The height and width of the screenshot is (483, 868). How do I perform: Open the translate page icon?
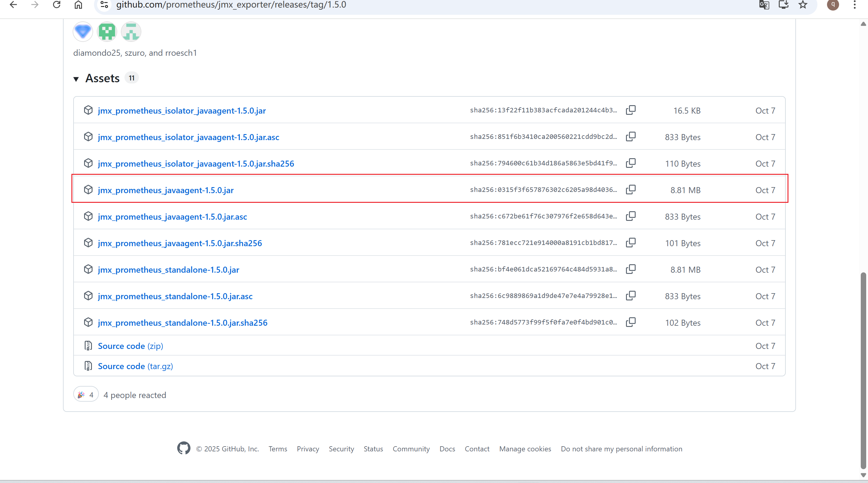[764, 5]
